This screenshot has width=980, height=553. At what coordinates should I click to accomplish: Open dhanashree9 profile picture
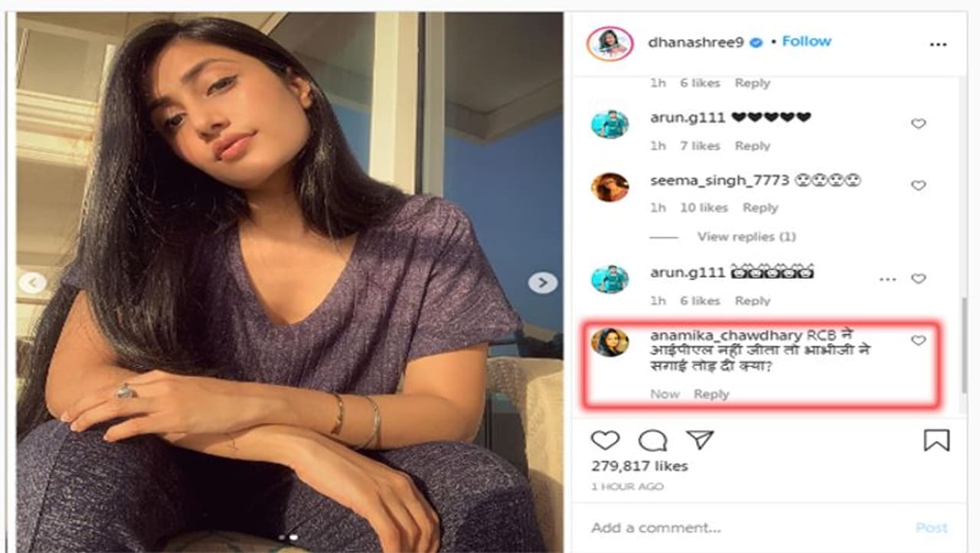[x=609, y=44]
